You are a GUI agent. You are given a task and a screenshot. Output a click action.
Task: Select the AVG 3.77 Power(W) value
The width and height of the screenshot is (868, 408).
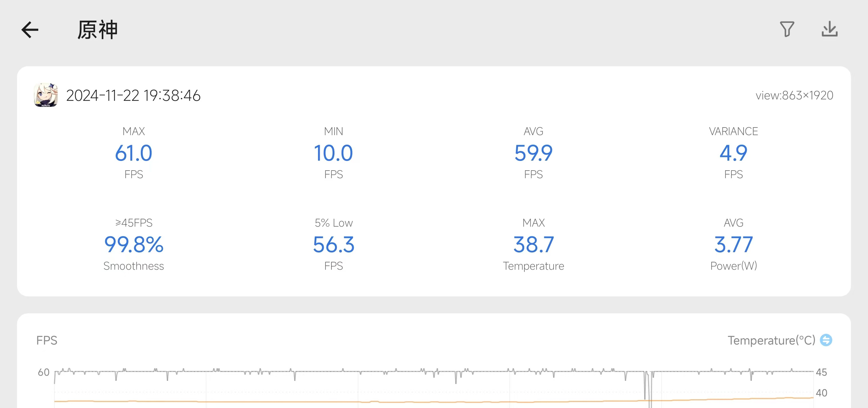pos(733,245)
